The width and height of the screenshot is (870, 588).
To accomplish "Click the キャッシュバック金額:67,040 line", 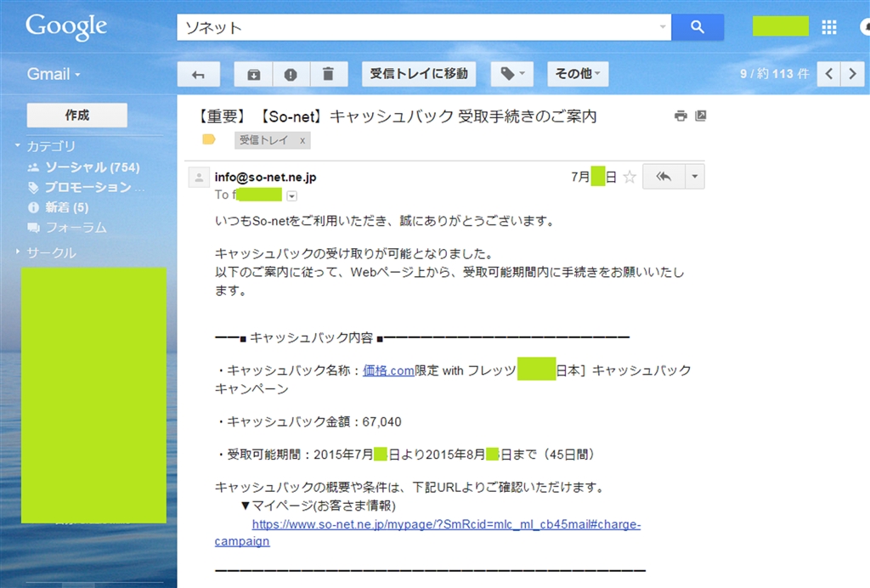I will coord(308,421).
